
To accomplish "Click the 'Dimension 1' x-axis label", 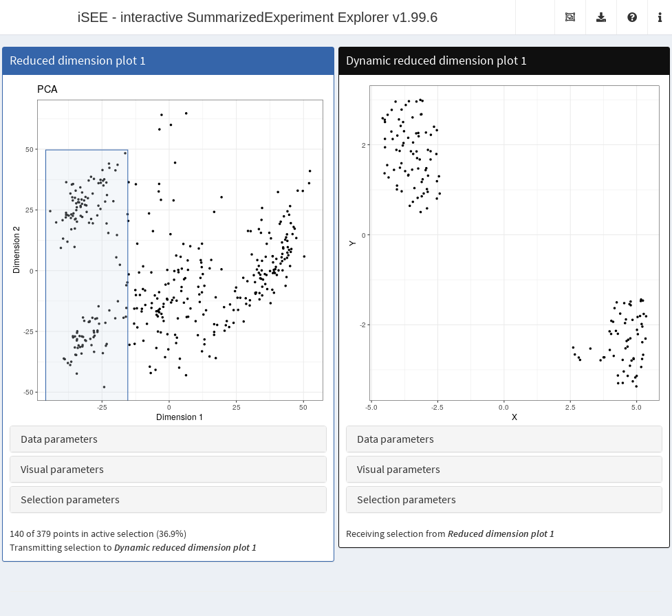I will tap(180, 417).
